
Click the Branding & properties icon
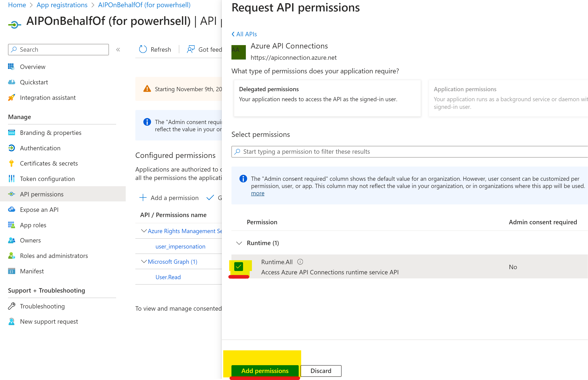(x=11, y=133)
